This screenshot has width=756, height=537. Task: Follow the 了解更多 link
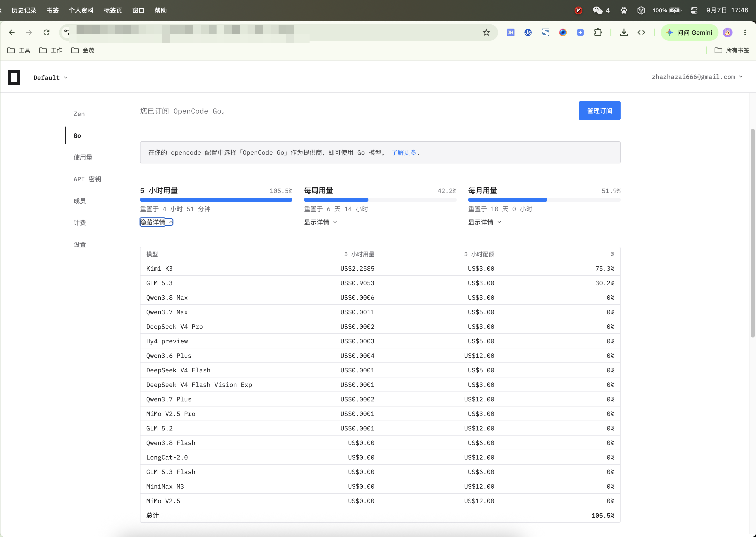point(404,153)
